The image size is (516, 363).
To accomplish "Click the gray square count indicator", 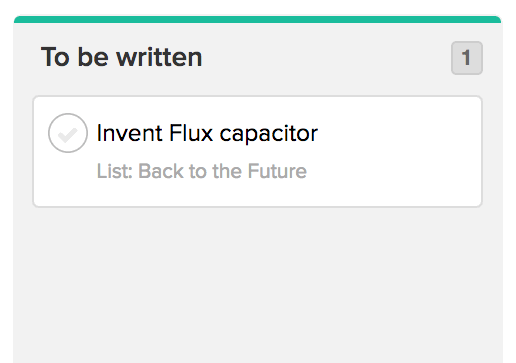I will (467, 58).
